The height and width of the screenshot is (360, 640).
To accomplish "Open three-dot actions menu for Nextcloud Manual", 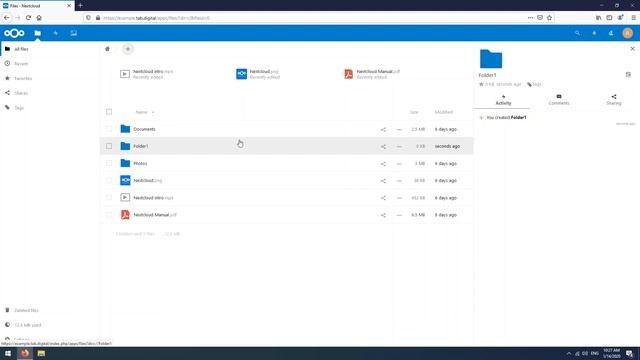I will click(399, 215).
